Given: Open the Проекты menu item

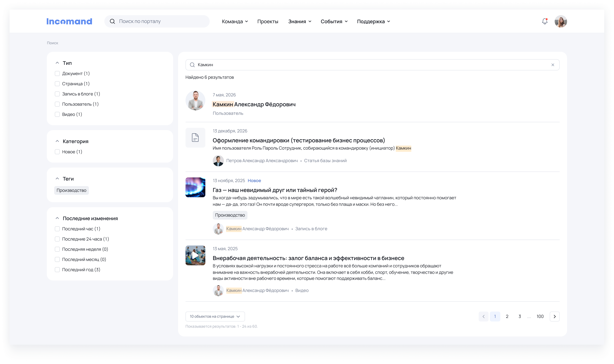Looking at the screenshot, I should tap(268, 22).
